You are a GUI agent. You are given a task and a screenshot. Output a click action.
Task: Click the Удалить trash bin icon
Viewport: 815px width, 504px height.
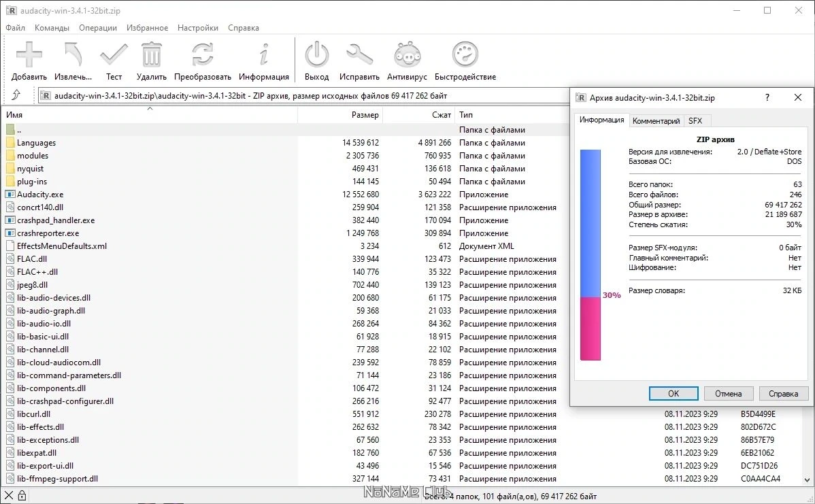pos(151,54)
